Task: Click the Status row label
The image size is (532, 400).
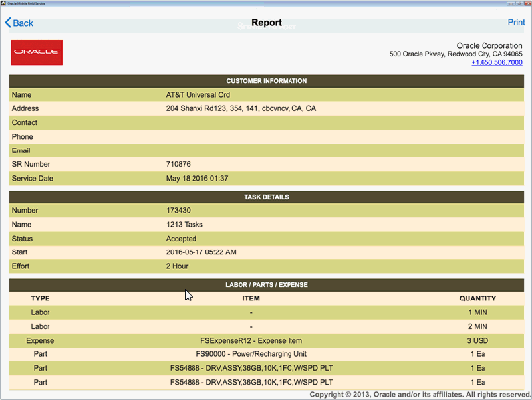Action: [x=22, y=239]
